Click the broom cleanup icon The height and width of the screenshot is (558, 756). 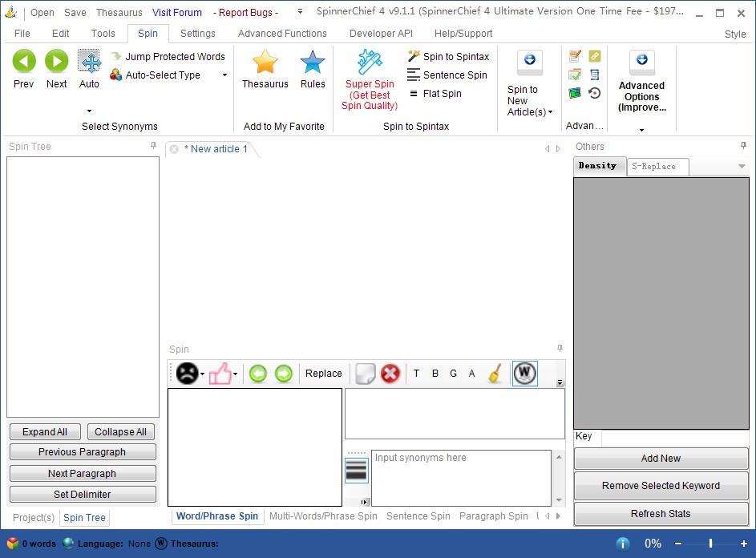pyautogui.click(x=495, y=374)
